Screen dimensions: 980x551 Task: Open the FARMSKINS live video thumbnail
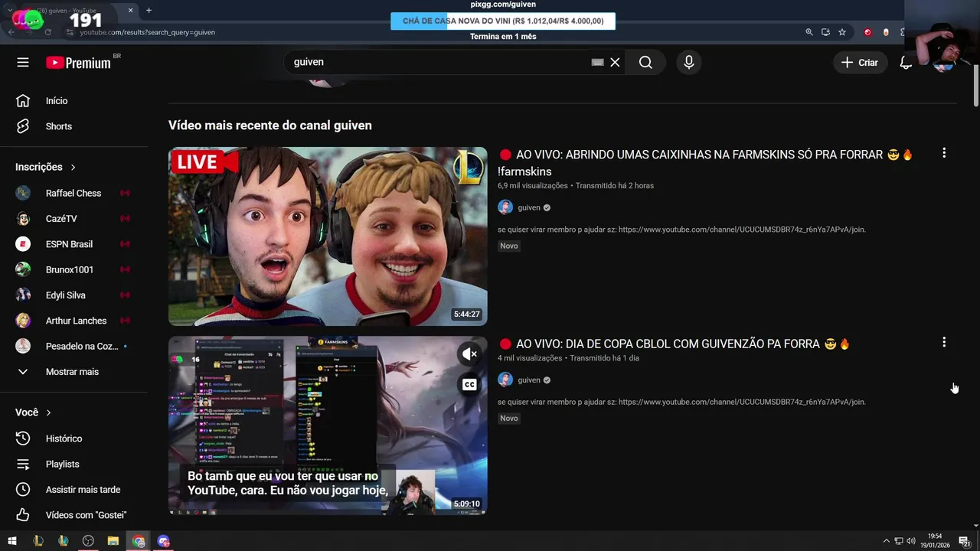[x=328, y=236]
